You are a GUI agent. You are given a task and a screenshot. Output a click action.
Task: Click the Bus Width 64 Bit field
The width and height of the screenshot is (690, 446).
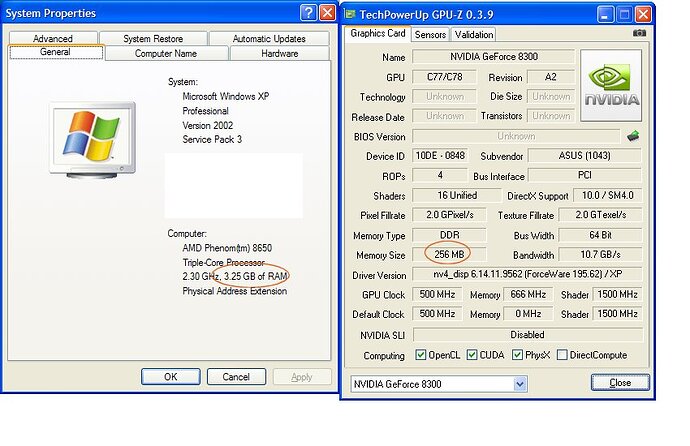pos(600,235)
